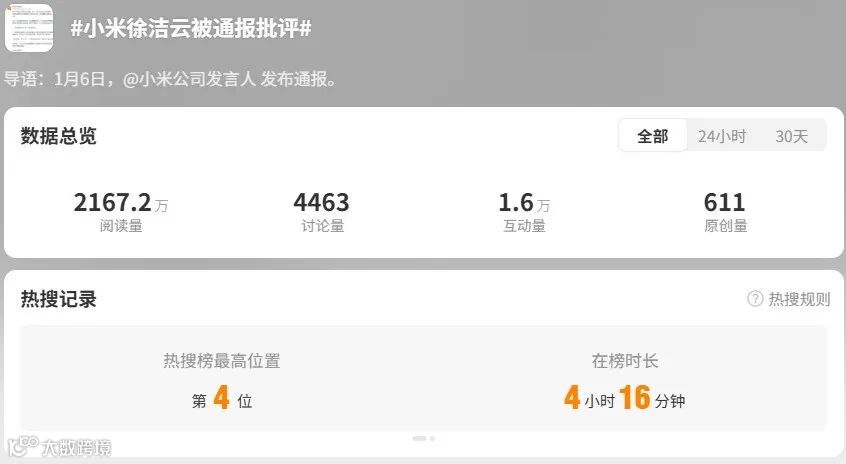The image size is (846, 464).
Task: Click the 热搜规则 question mark icon
Action: click(x=755, y=298)
